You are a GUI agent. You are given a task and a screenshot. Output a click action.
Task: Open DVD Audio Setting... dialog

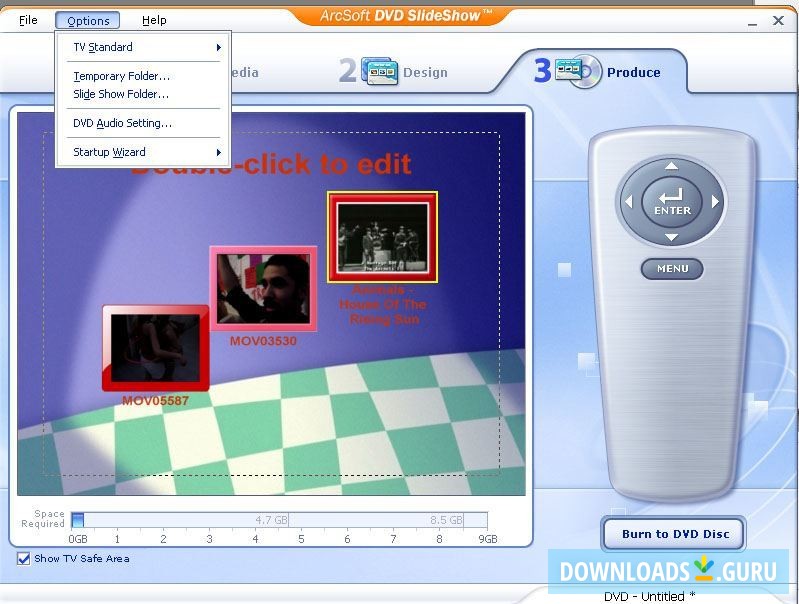coord(144,123)
